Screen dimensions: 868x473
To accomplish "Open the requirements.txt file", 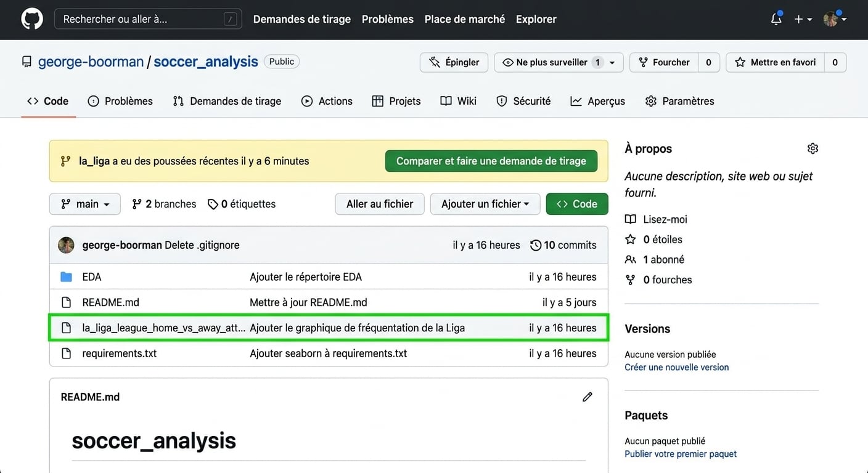I will pos(120,354).
